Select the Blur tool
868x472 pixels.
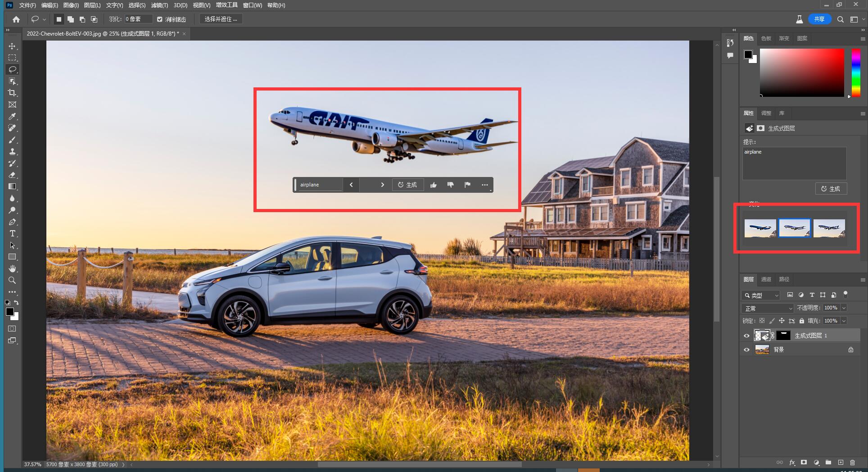(12, 198)
